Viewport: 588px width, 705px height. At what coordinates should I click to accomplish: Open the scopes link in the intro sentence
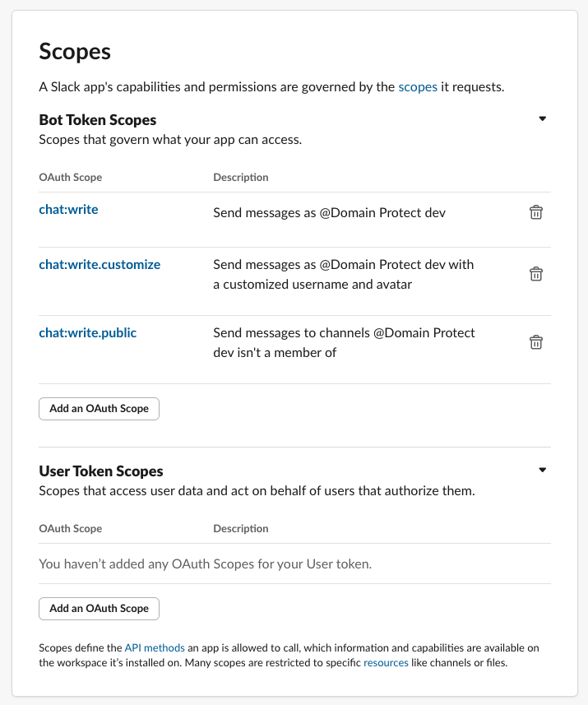click(x=418, y=86)
